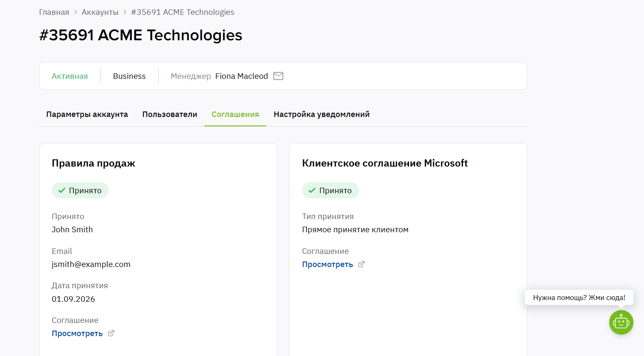644x356 pixels.
Task: Switch to the Пользователи tab
Action: click(x=170, y=114)
